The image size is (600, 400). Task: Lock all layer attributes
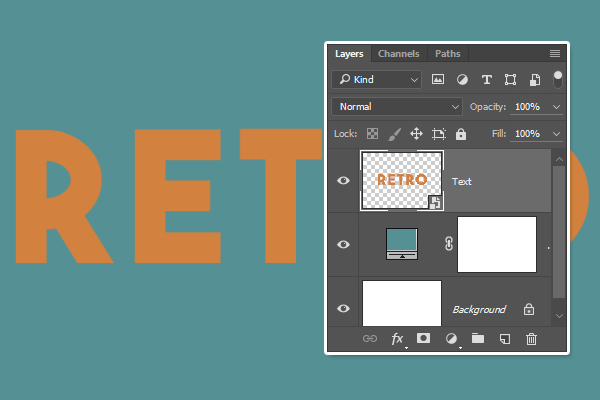[x=461, y=134]
